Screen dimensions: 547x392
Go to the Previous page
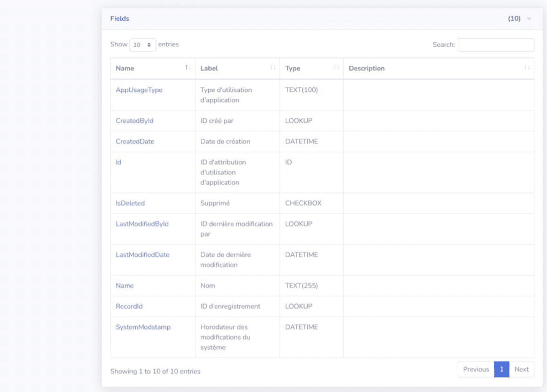[475, 369]
